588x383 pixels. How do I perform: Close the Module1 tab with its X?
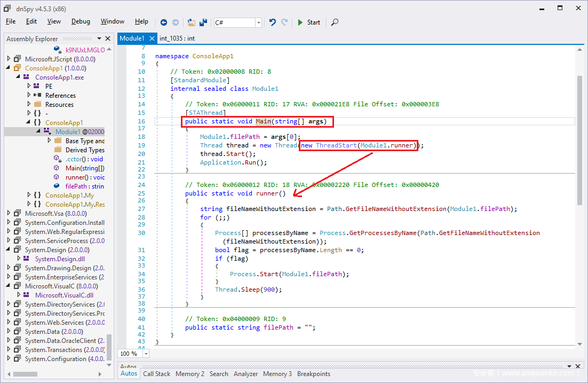[x=152, y=38]
